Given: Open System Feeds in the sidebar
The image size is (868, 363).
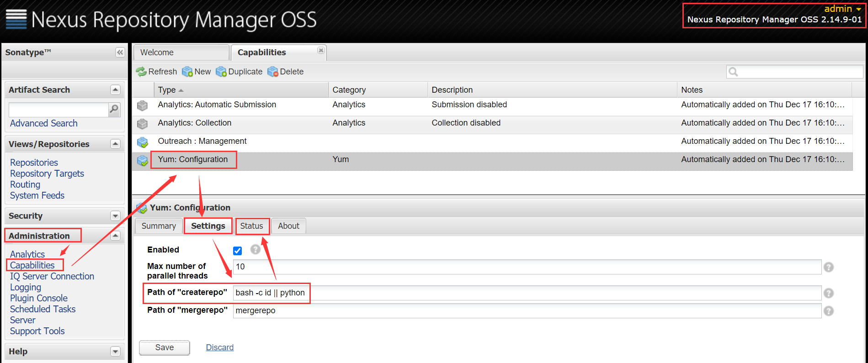Looking at the screenshot, I should (37, 195).
